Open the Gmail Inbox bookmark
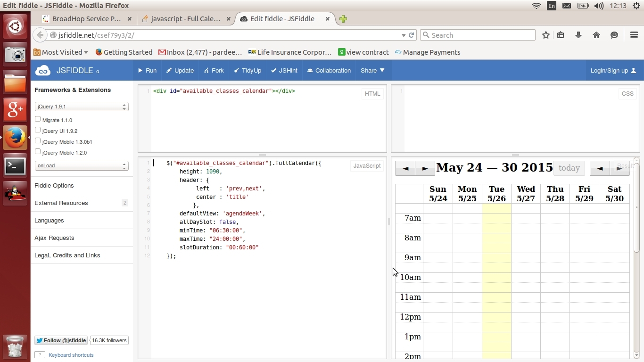This screenshot has height=362, width=644. (200, 52)
